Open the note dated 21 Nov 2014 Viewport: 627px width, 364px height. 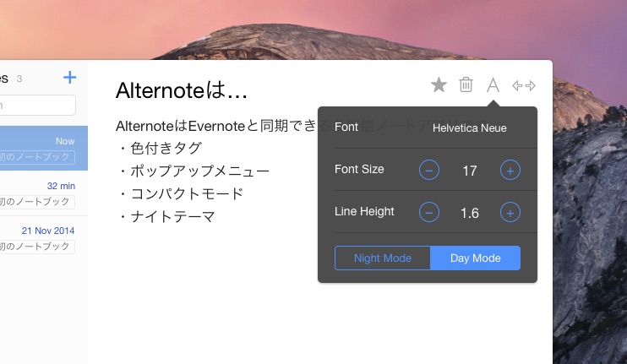click(x=44, y=238)
